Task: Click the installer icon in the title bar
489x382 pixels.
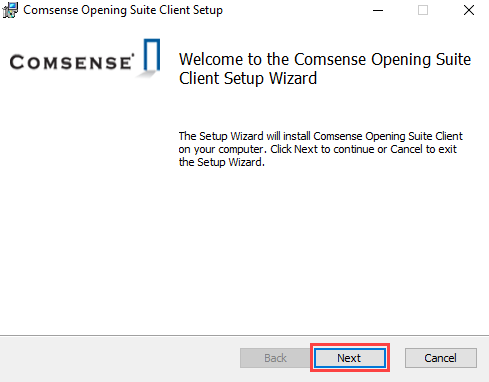Action: pos(10,10)
